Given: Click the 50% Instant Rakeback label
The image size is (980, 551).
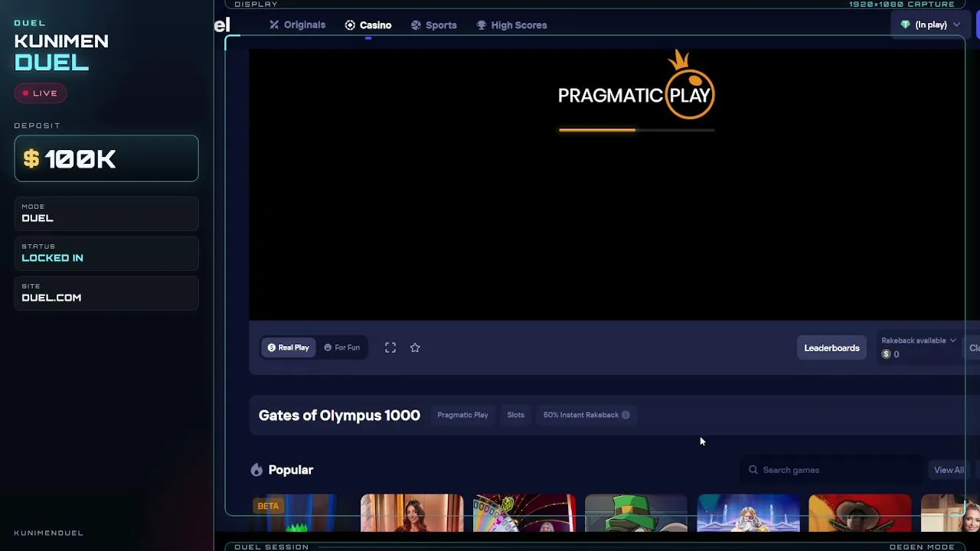Looking at the screenshot, I should click(x=581, y=415).
